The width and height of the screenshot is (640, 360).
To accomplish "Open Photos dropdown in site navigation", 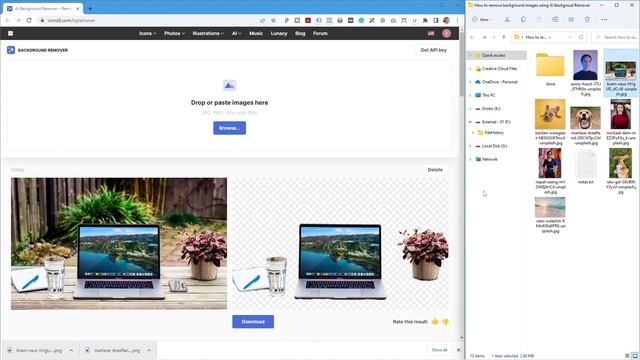I will [x=174, y=33].
